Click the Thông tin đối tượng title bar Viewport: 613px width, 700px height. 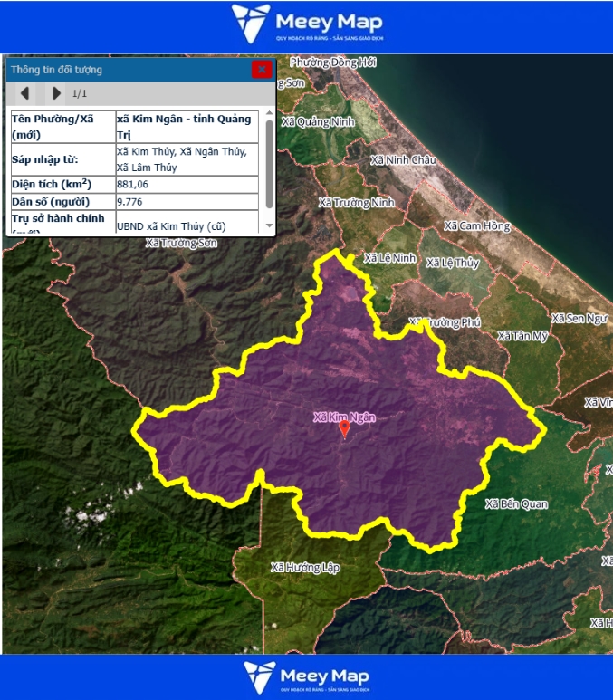pos(127,69)
